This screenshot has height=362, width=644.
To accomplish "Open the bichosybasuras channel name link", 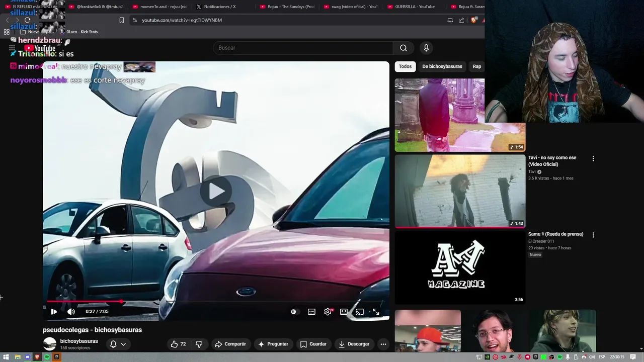I will (79, 341).
